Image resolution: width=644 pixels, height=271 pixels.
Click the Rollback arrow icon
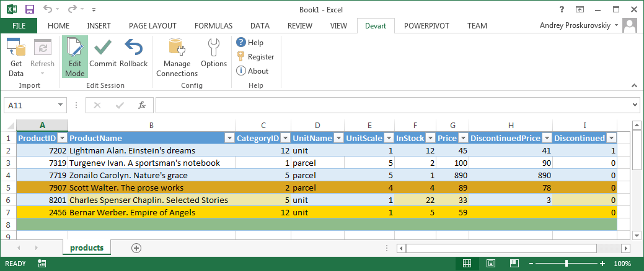133,48
